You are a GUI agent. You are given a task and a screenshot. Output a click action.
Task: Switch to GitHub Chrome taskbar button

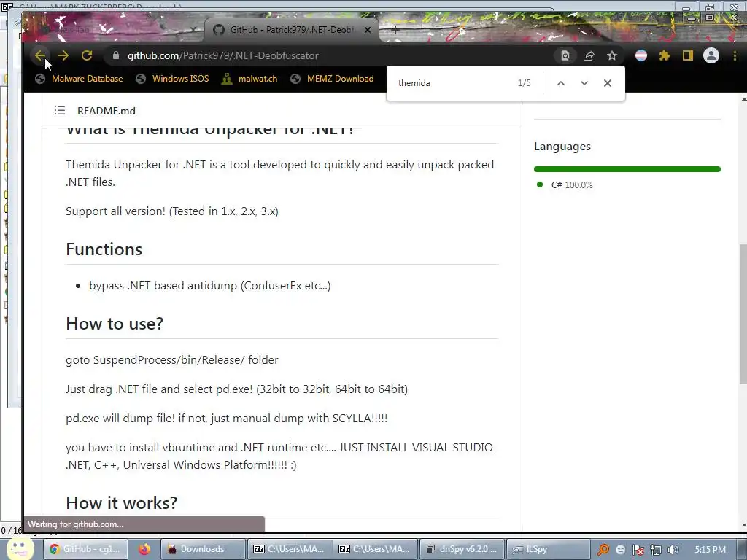pos(86,549)
